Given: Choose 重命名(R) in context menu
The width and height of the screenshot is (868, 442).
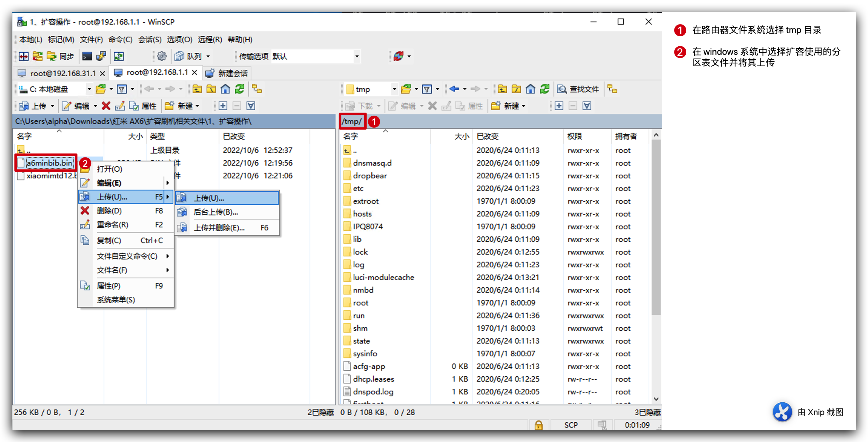Looking at the screenshot, I should [126, 225].
